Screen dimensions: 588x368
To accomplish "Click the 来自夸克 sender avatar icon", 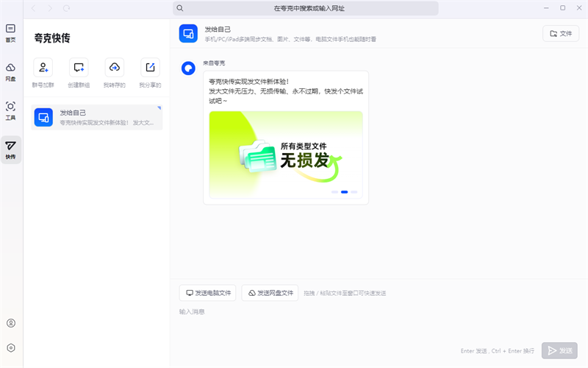I will click(x=188, y=68).
